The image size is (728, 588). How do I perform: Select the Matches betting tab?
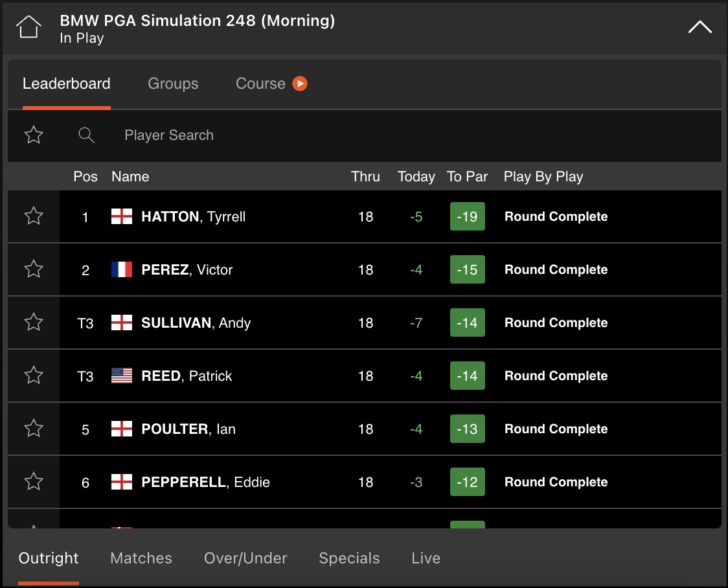[141, 558]
